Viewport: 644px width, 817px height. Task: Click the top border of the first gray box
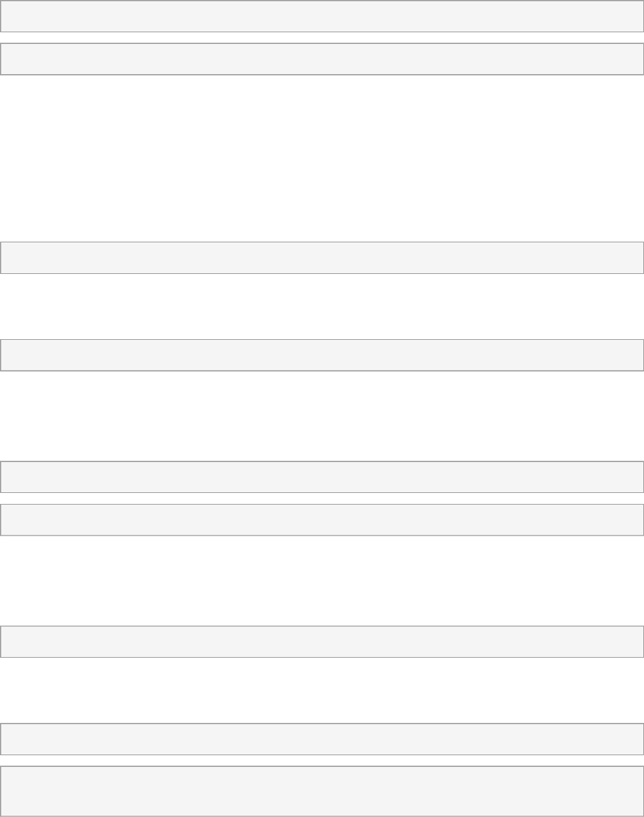[322, 1]
